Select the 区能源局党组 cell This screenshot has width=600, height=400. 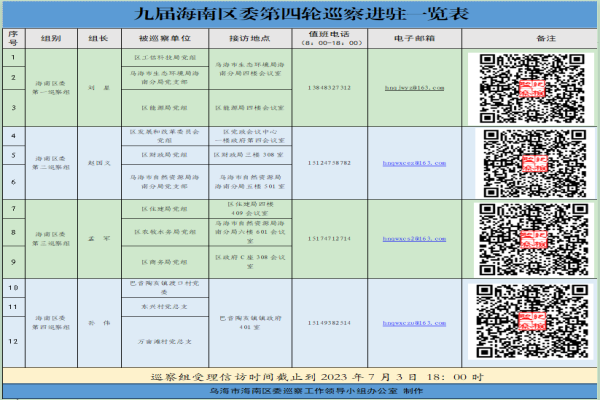pos(165,108)
